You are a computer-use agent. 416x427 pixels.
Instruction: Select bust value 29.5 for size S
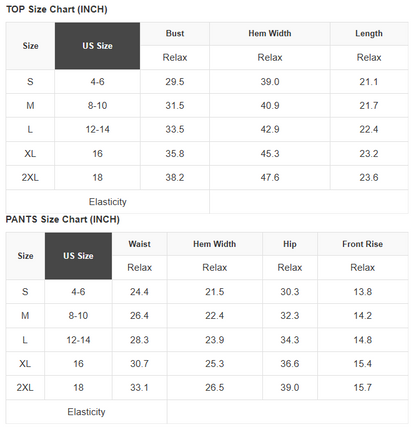(x=175, y=82)
